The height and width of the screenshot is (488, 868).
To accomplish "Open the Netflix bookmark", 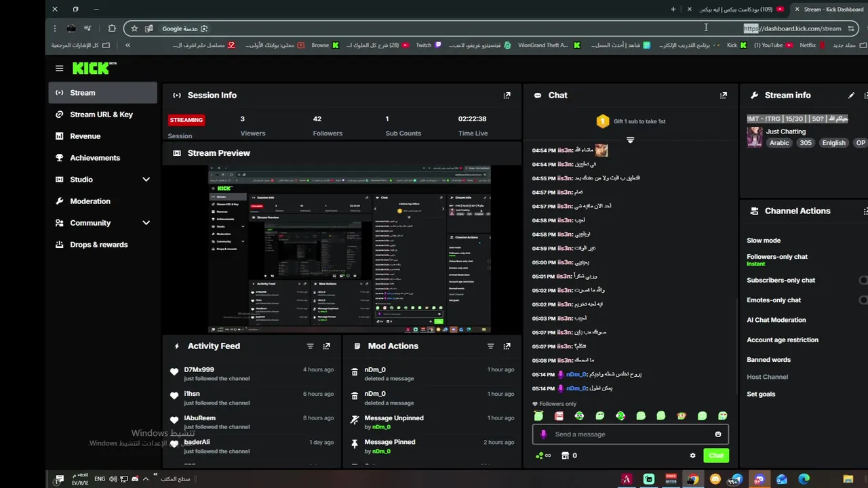I will [812, 45].
